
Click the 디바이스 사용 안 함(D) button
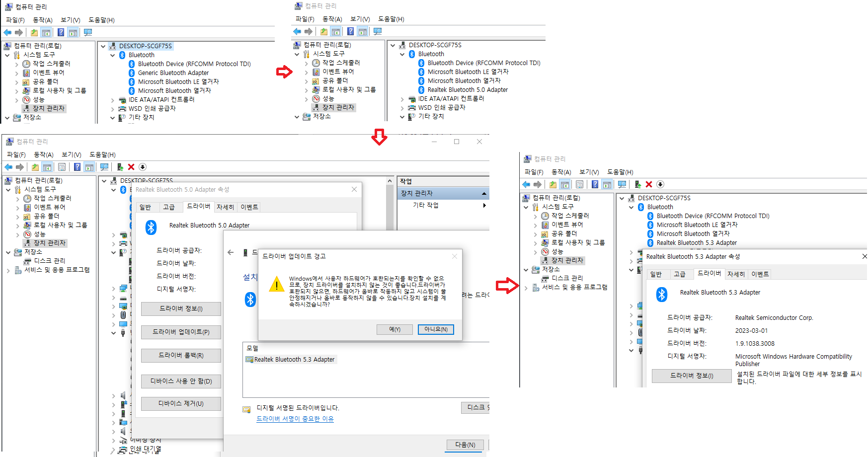click(181, 381)
